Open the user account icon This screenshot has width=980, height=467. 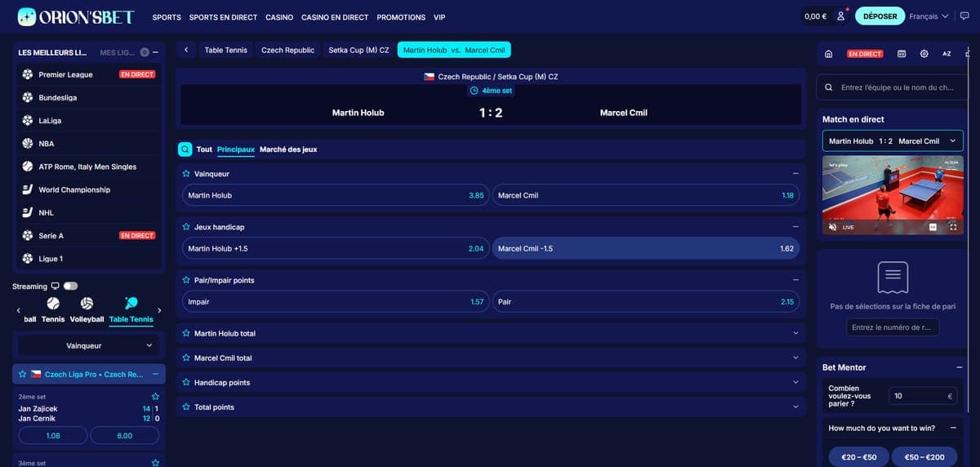(841, 16)
